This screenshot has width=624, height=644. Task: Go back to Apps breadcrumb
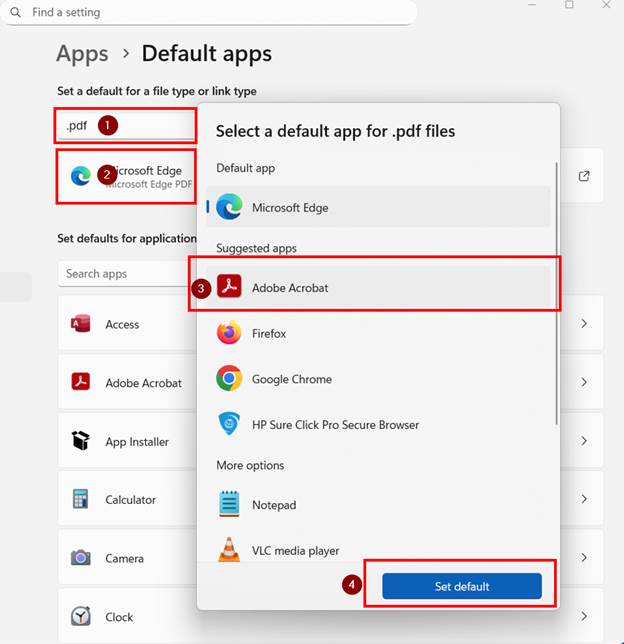pos(82,54)
